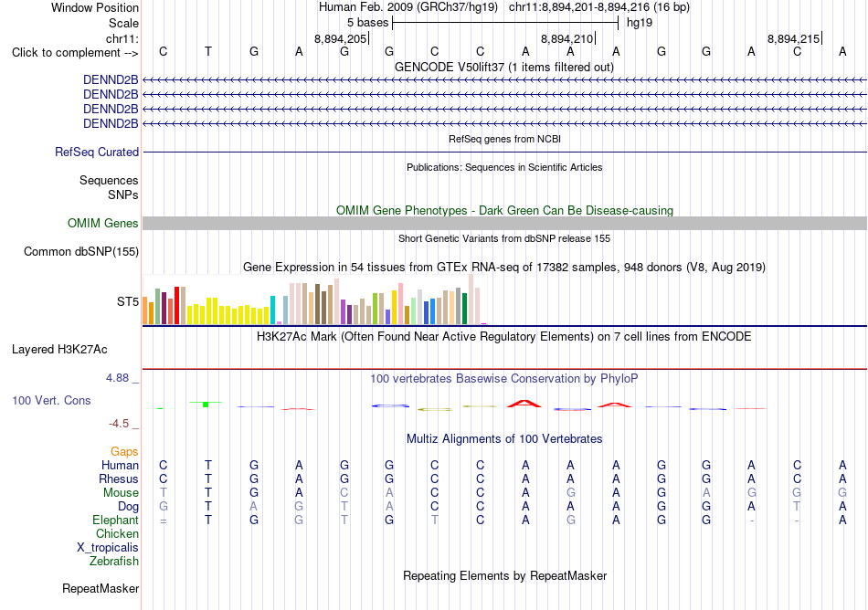Screen dimensions: 868x610
Task: Select the Rhesus alignment row label
Action: pos(119,479)
